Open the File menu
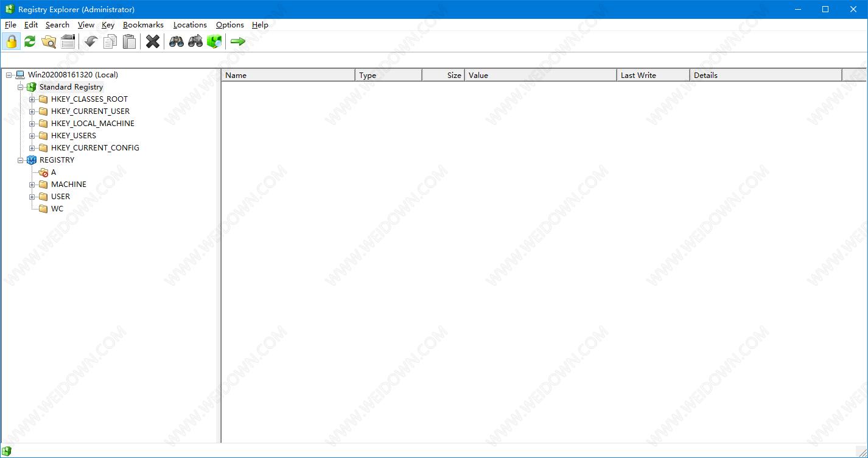 [x=10, y=25]
